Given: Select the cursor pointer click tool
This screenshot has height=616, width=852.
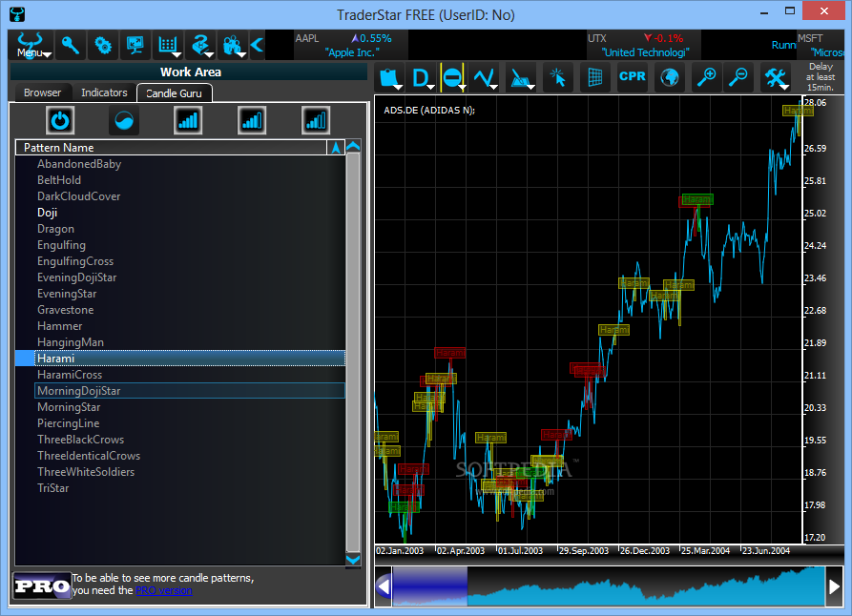Looking at the screenshot, I should 557,77.
